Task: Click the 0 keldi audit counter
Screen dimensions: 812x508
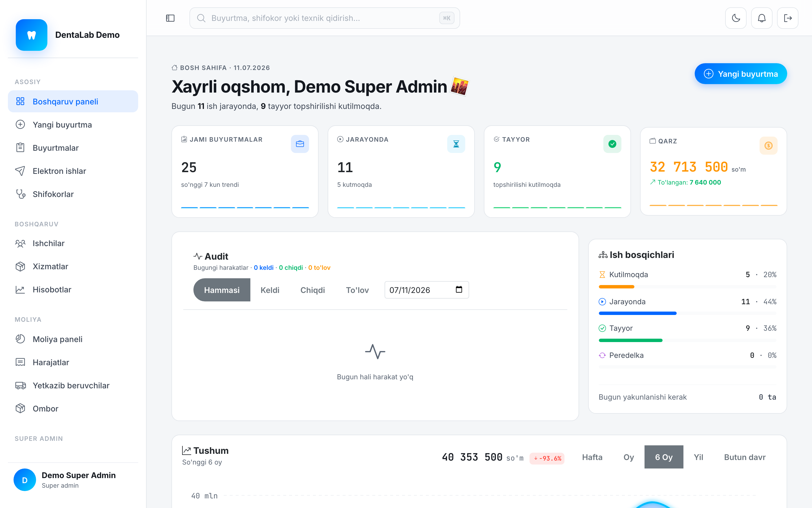Action: pyautogui.click(x=263, y=268)
